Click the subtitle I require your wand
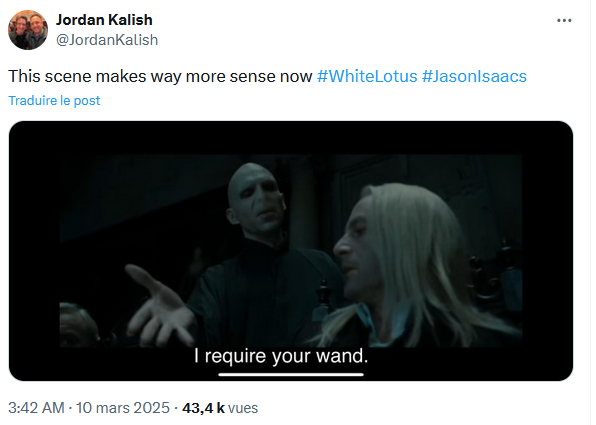This screenshot has height=425, width=596. [x=281, y=356]
